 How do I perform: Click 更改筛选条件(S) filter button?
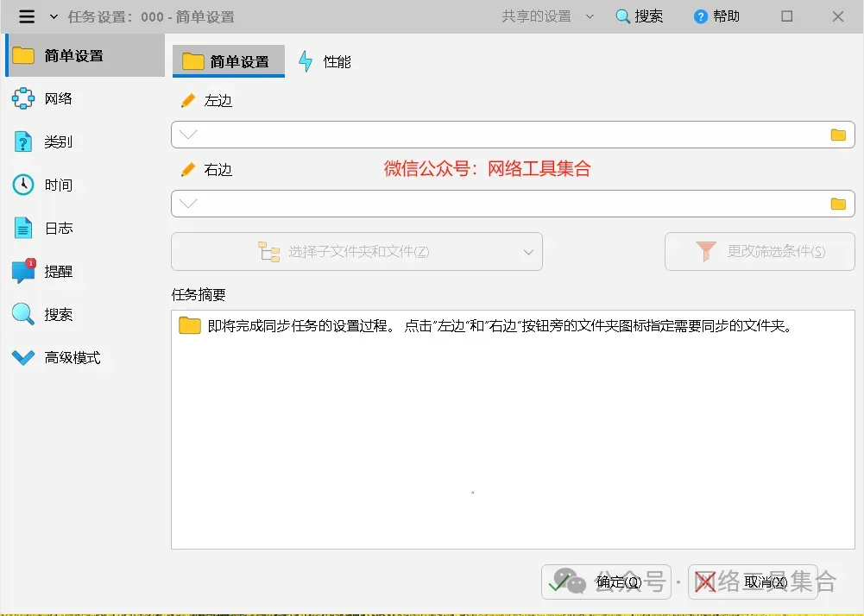[760, 251]
